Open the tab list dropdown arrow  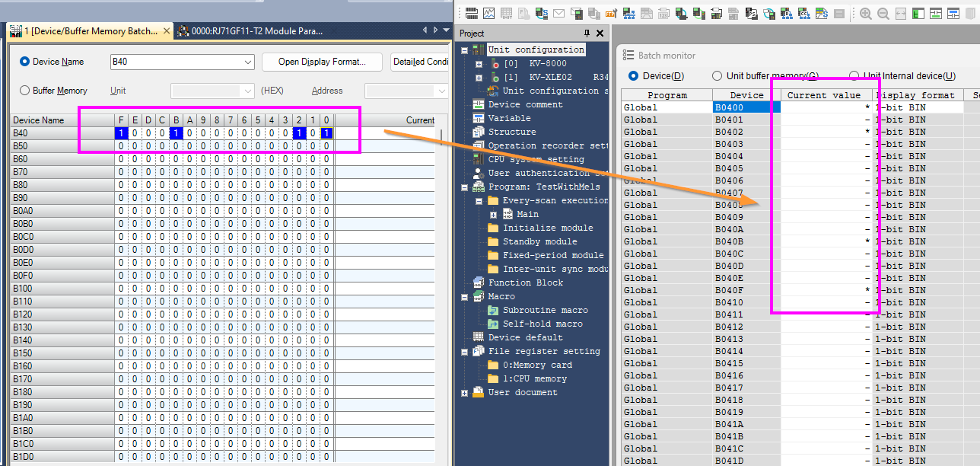[446, 31]
